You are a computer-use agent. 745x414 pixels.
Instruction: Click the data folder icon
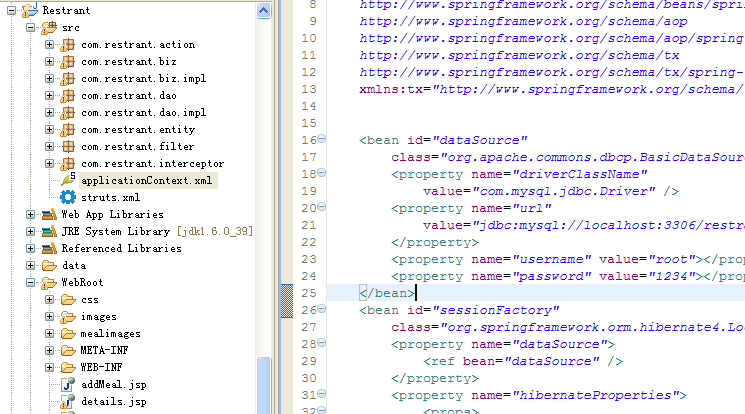[x=49, y=266]
